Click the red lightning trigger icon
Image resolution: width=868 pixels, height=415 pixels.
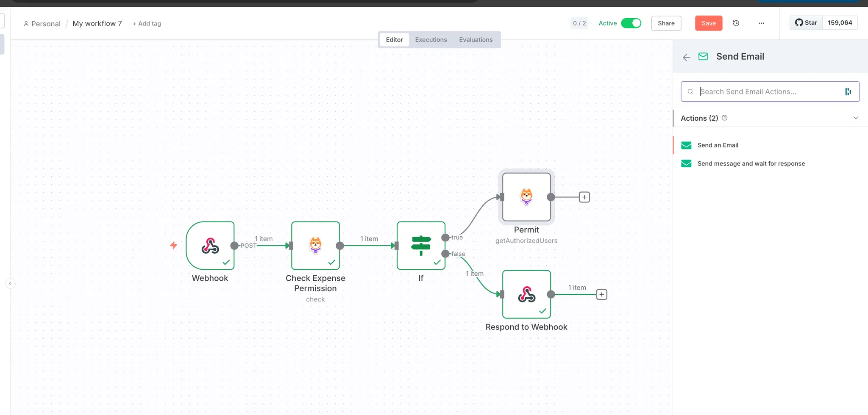click(x=173, y=245)
